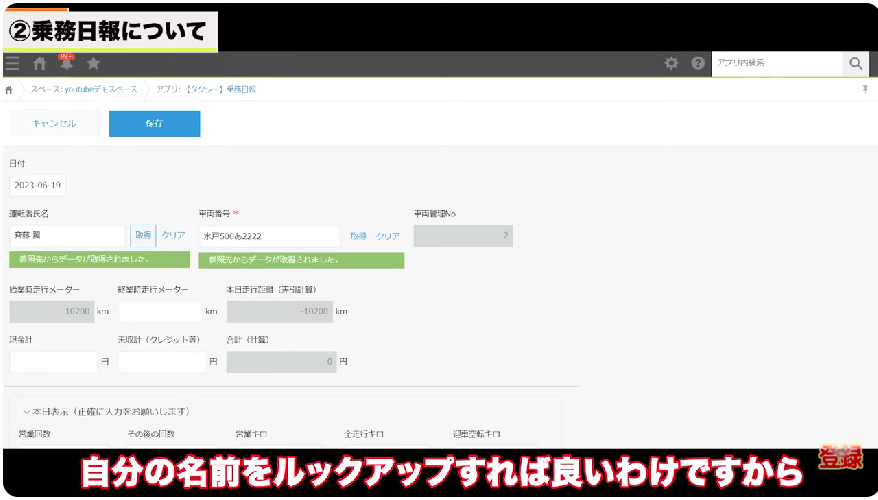Click the search magnifier button
Screen dimensions: 878x500
(855, 64)
